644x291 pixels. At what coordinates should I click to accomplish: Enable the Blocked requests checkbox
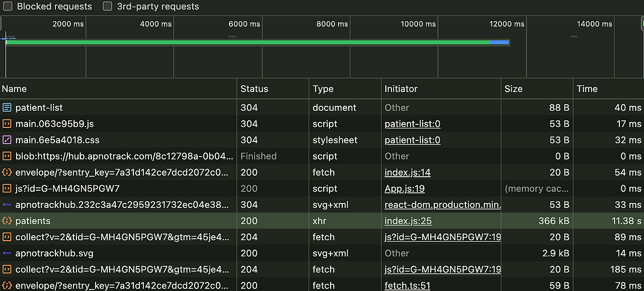(8, 7)
